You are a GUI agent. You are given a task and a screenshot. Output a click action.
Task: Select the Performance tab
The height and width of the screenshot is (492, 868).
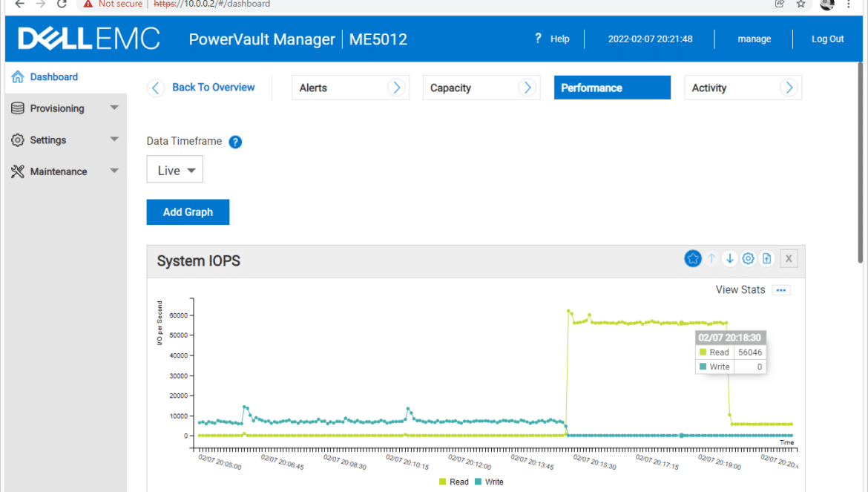[612, 88]
